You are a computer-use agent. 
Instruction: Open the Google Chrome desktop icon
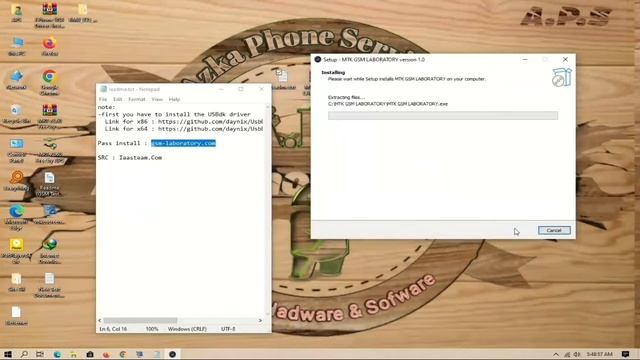[x=49, y=82]
